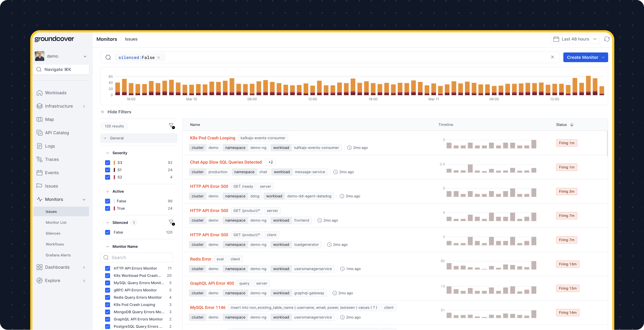
Task: Clear all filters icon next to results
Action: pyautogui.click(x=172, y=126)
